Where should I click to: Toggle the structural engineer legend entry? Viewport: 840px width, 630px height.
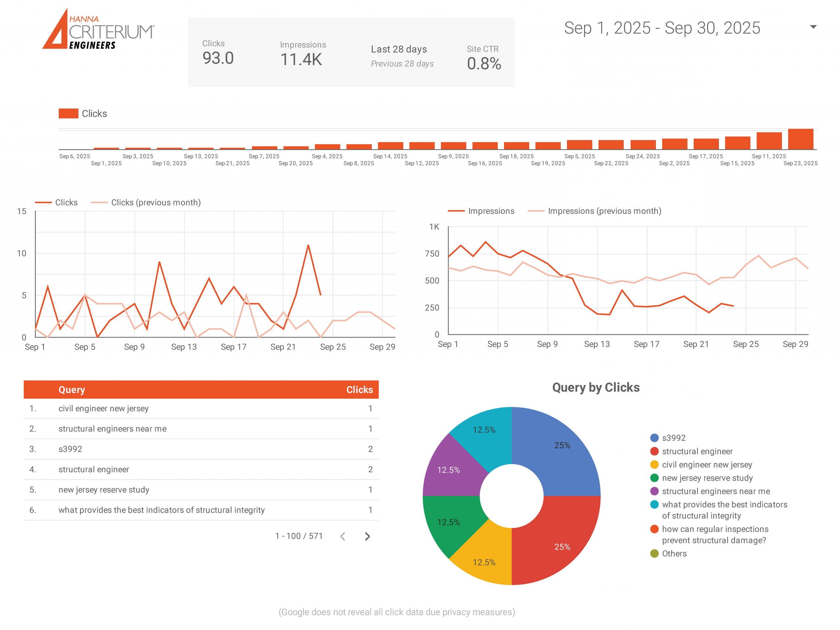697,451
